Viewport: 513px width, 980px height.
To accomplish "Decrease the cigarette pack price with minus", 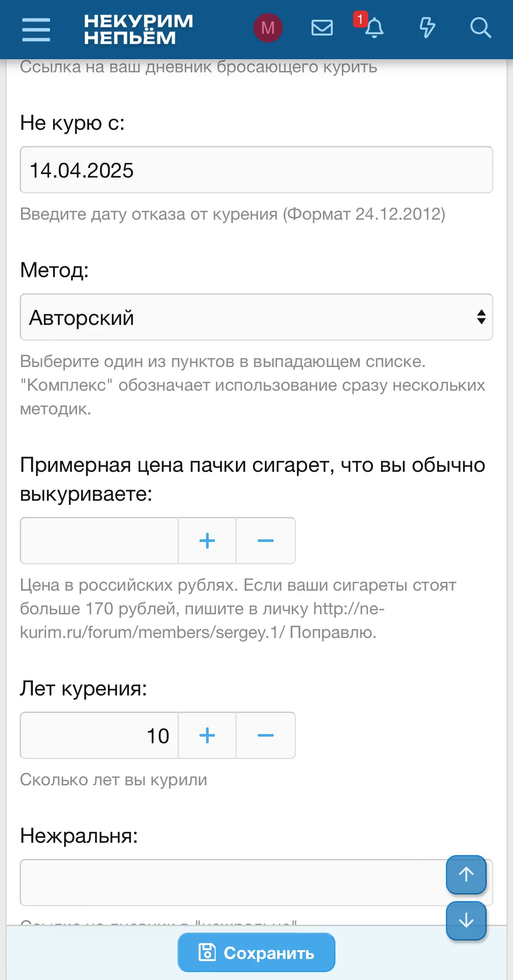I will 266,541.
